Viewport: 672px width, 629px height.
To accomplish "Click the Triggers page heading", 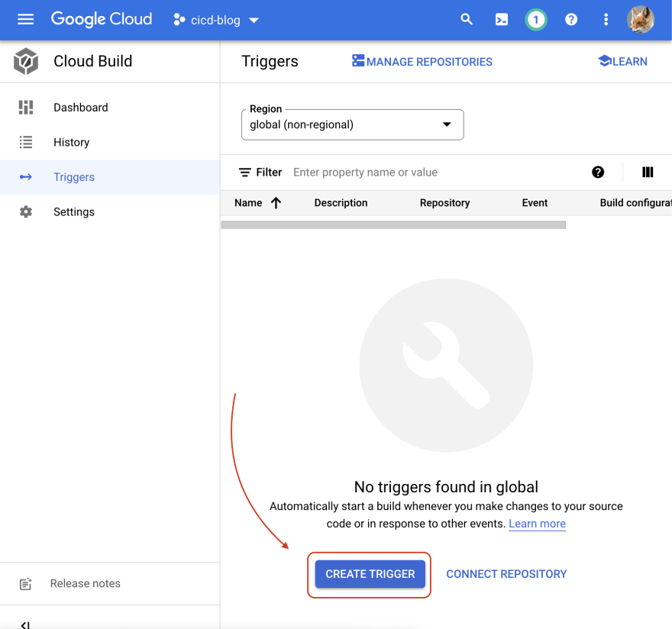I will 270,61.
